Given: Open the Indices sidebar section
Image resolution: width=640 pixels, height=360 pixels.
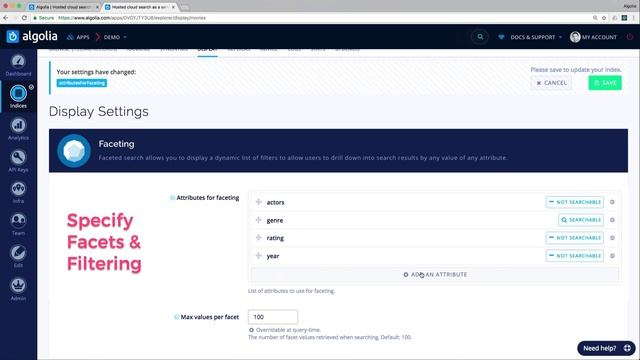Looking at the screenshot, I should [x=18, y=97].
